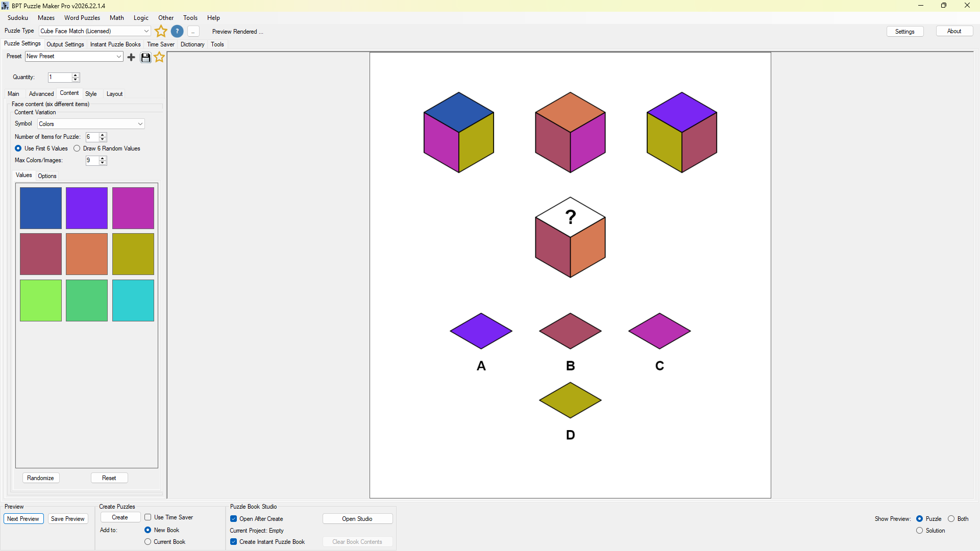Screen dimensions: 980x551
Task: Open the Sudoku menu
Action: click(x=18, y=18)
